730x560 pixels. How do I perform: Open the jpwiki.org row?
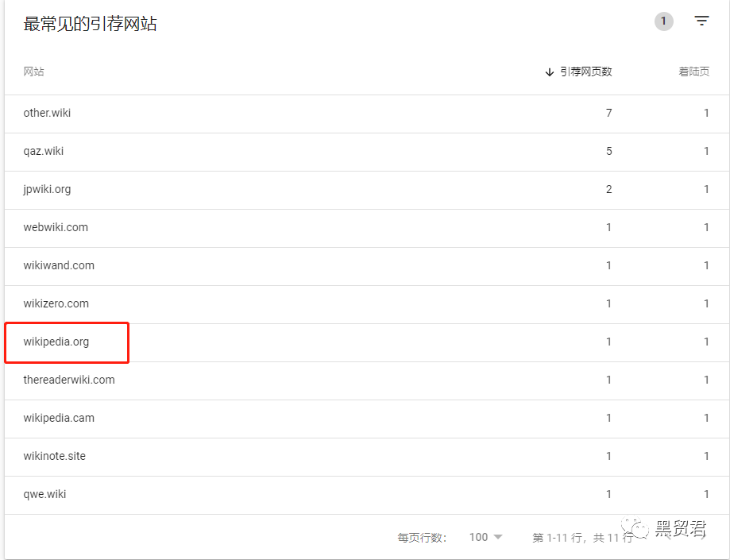point(47,189)
